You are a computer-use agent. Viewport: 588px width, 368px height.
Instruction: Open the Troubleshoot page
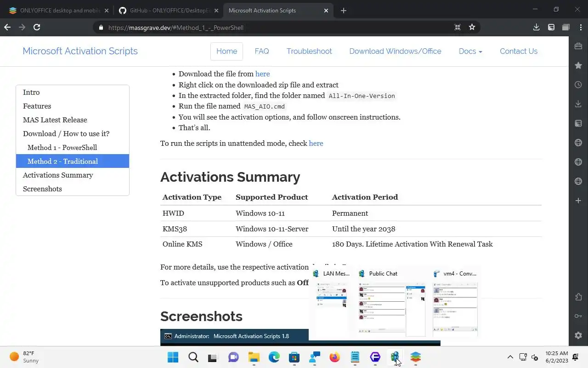tap(309, 51)
